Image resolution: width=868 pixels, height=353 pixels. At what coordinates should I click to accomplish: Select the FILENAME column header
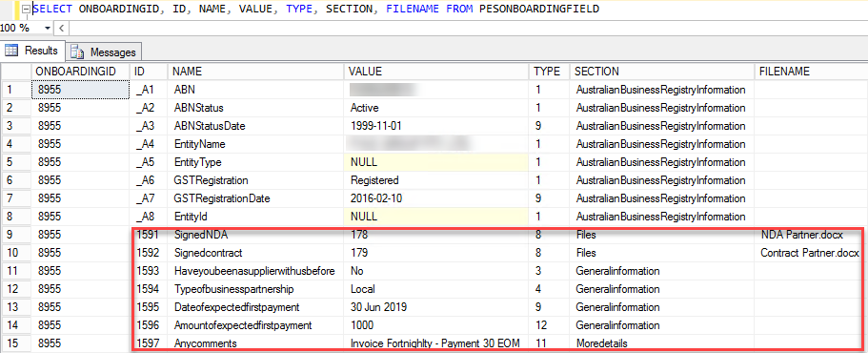click(x=811, y=72)
